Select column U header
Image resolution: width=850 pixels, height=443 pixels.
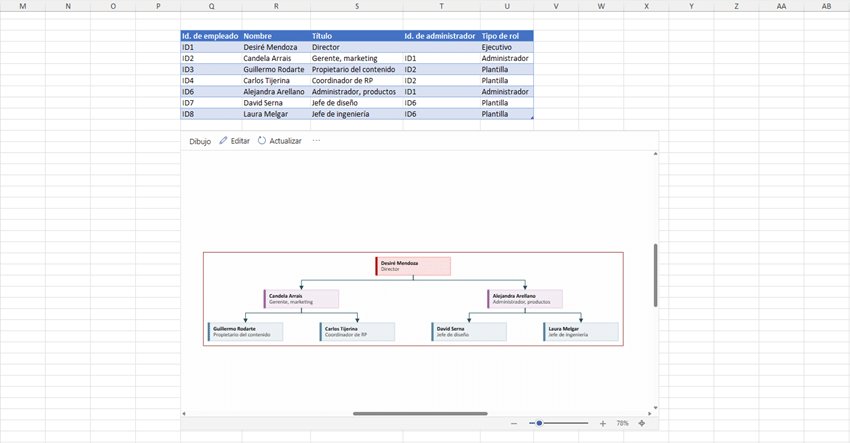(x=507, y=6)
